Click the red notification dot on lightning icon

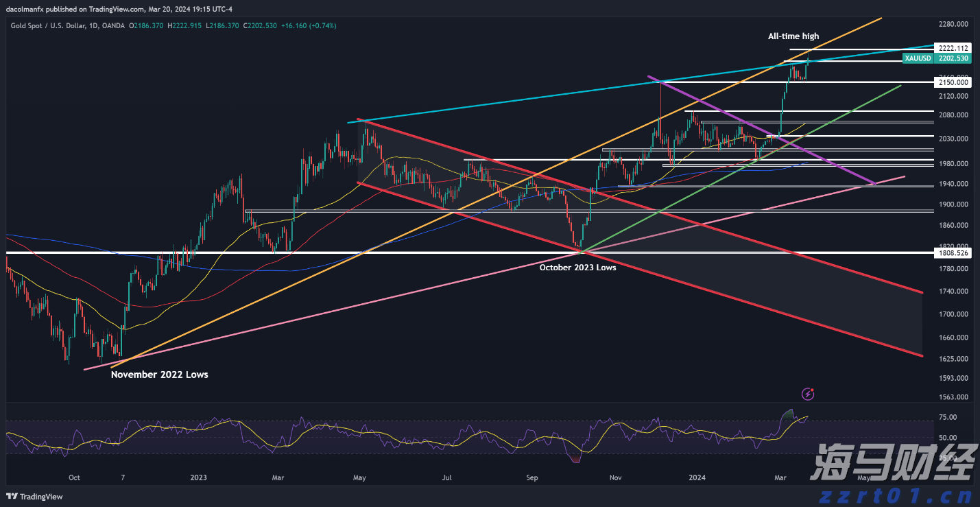pyautogui.click(x=813, y=390)
